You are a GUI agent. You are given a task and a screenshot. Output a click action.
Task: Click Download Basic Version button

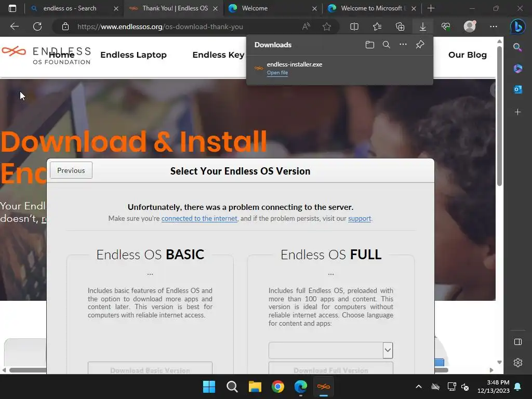[x=150, y=369]
